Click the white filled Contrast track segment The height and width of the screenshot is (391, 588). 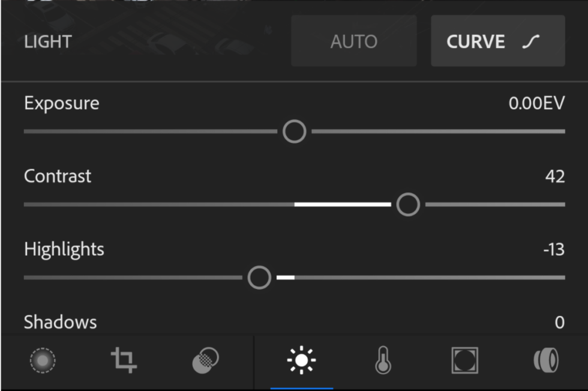click(342, 205)
